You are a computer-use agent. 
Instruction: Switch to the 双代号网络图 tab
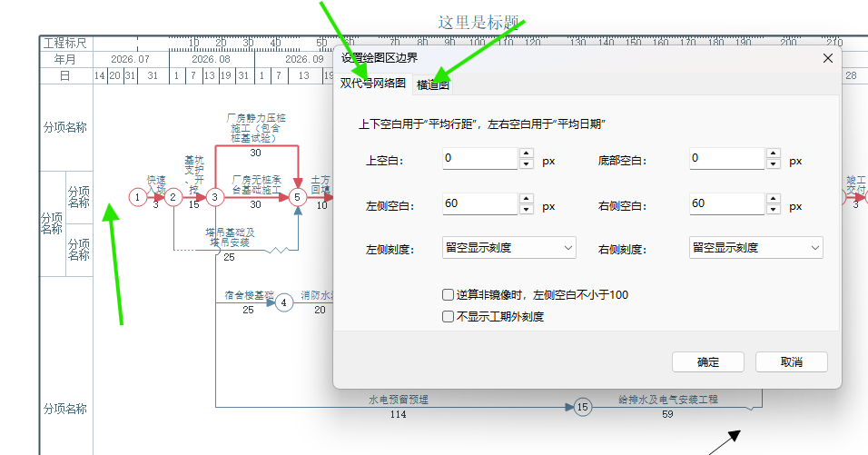[373, 84]
